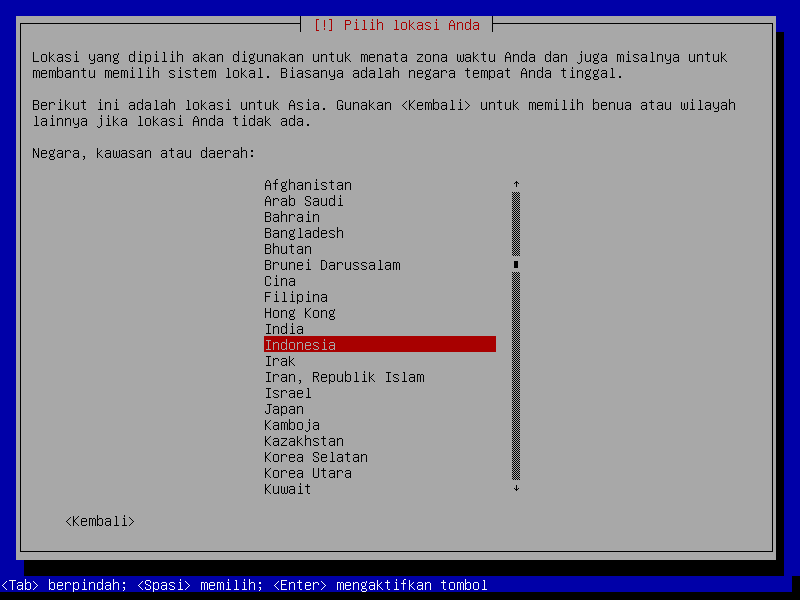Select Afghanistan from the country list

pyautogui.click(x=308, y=185)
